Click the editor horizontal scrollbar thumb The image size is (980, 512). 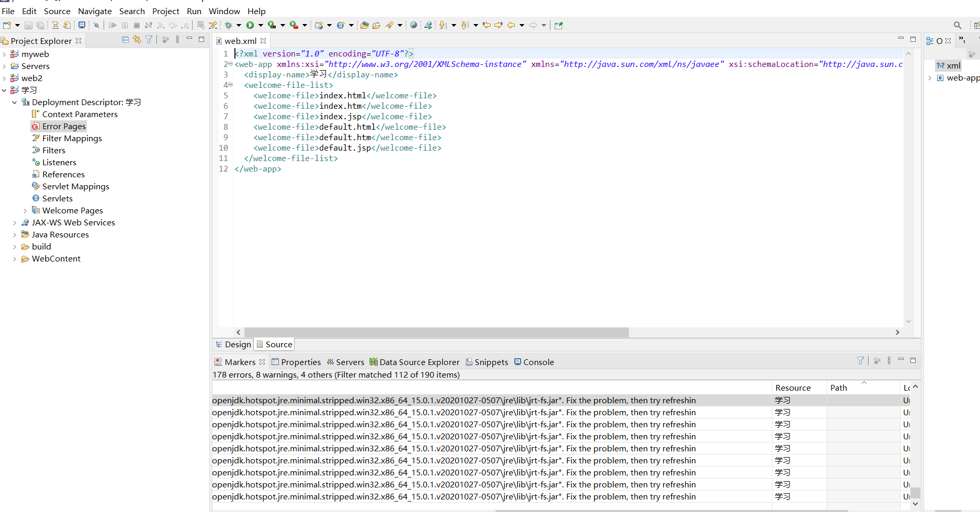[436, 332]
